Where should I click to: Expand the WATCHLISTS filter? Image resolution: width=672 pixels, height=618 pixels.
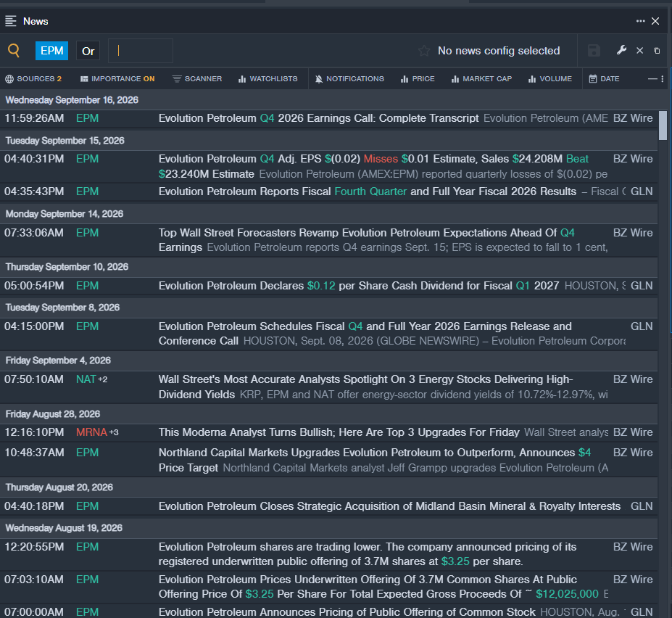click(x=267, y=79)
